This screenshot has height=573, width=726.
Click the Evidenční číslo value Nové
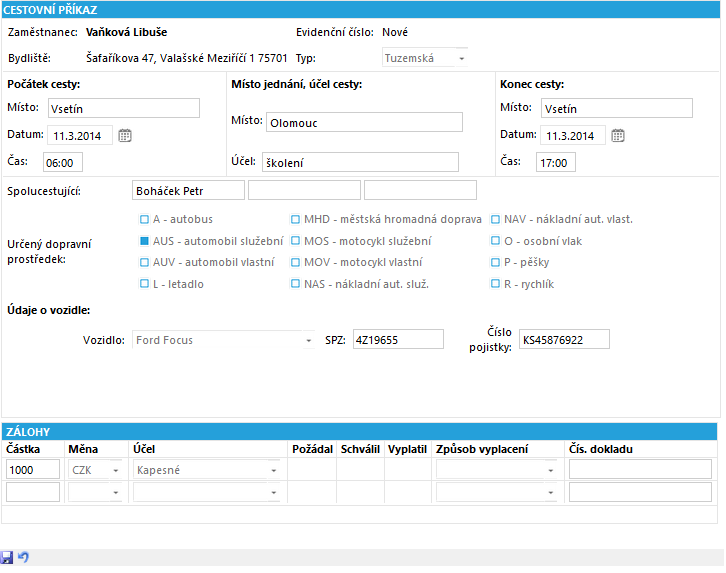[395, 32]
